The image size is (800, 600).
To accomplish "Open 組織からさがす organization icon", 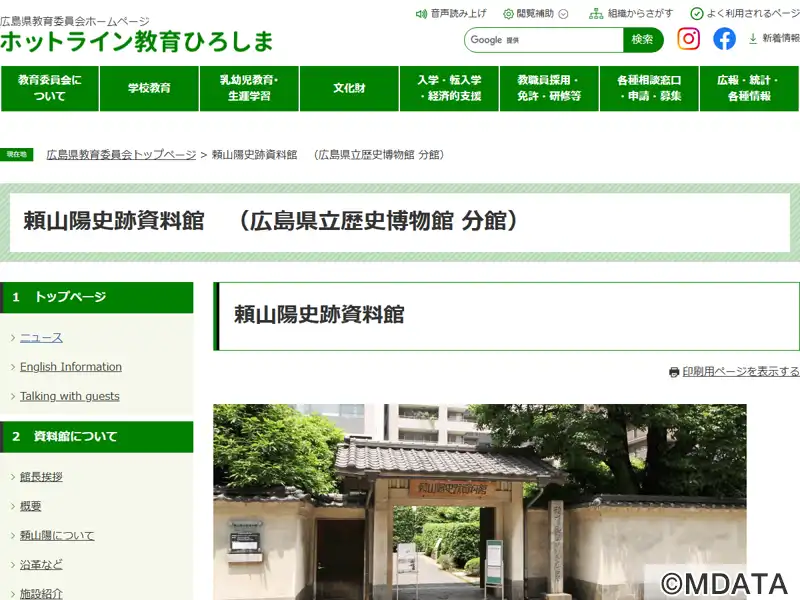I will coord(596,14).
